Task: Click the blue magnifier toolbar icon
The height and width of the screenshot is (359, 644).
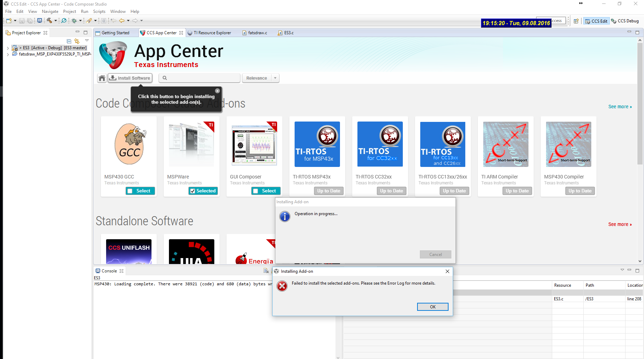Action: [x=64, y=21]
